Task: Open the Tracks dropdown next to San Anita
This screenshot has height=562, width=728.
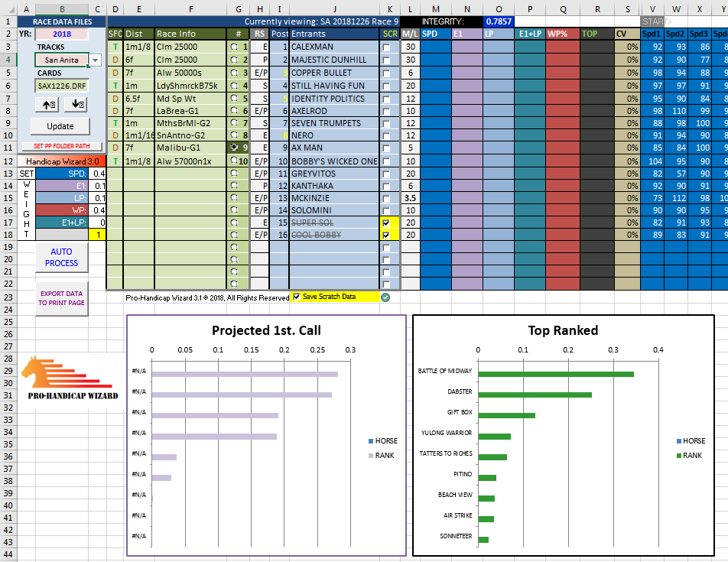Action: (x=95, y=60)
